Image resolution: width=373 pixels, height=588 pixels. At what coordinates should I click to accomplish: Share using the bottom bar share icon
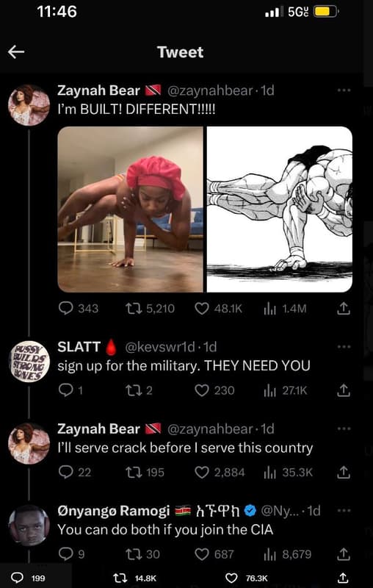343,578
